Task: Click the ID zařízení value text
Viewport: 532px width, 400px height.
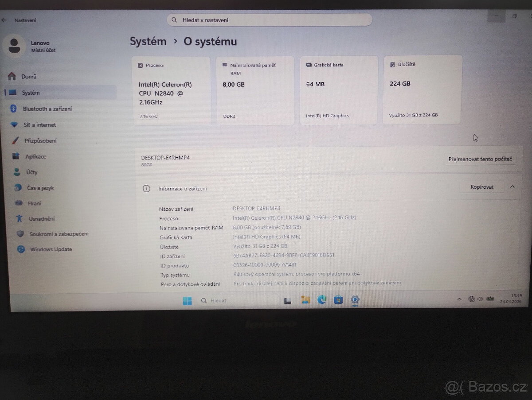Action: pyautogui.click(x=284, y=255)
